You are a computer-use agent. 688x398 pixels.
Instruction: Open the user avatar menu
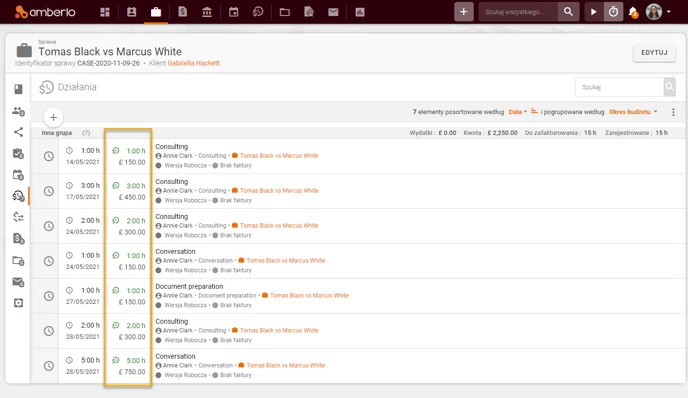[x=654, y=12]
